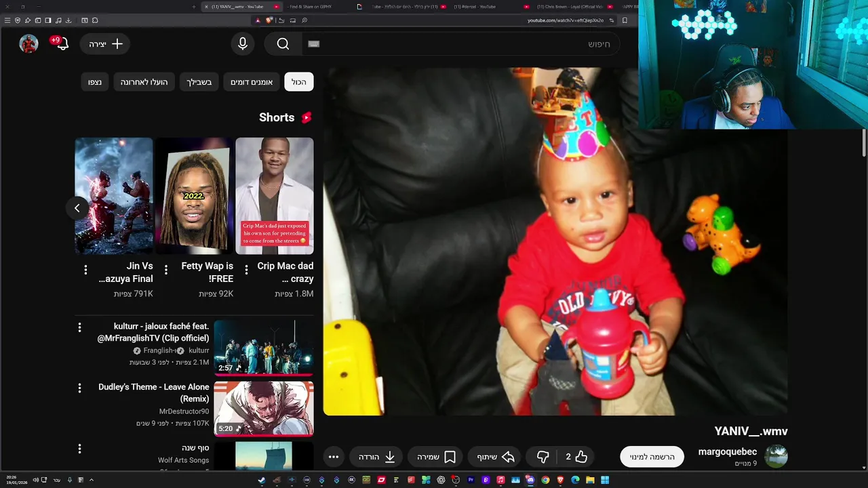Screen dimensions: 868x488
Task: Click the Windows Start button
Action: tap(605, 480)
